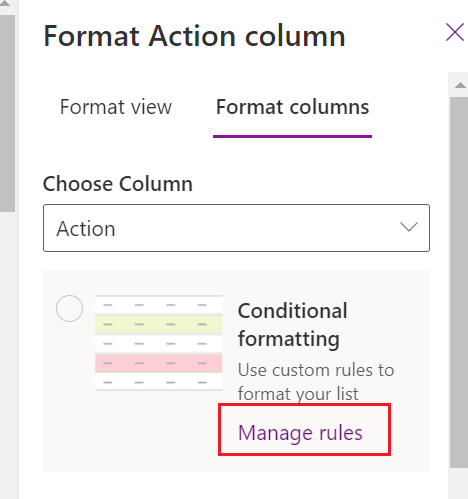Expand the column list using the chevron arrow
The height and width of the screenshot is (499, 468).
pyautogui.click(x=409, y=227)
